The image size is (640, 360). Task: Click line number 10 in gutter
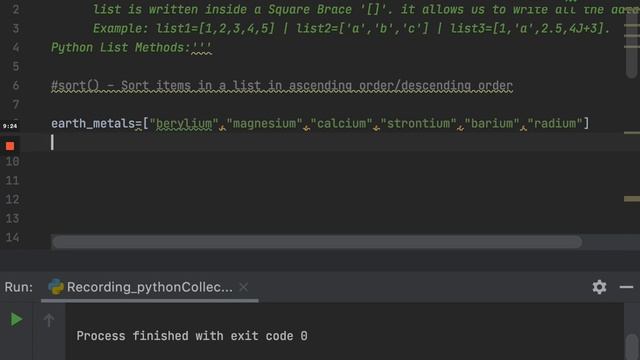tap(12, 162)
